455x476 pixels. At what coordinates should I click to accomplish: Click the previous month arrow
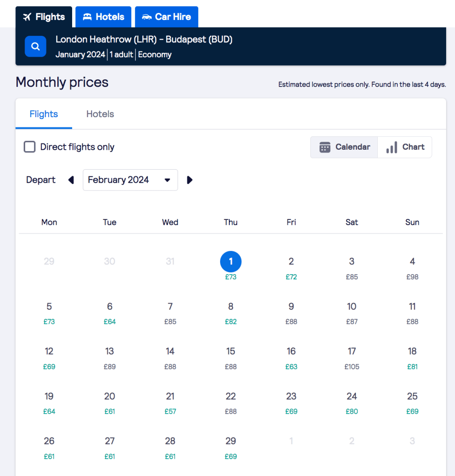(x=71, y=180)
